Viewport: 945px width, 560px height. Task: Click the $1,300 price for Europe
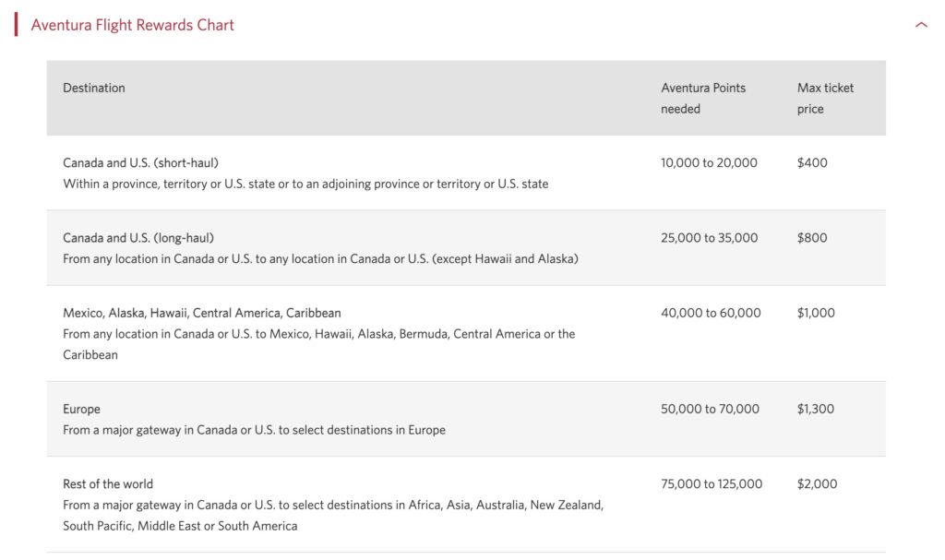point(816,409)
